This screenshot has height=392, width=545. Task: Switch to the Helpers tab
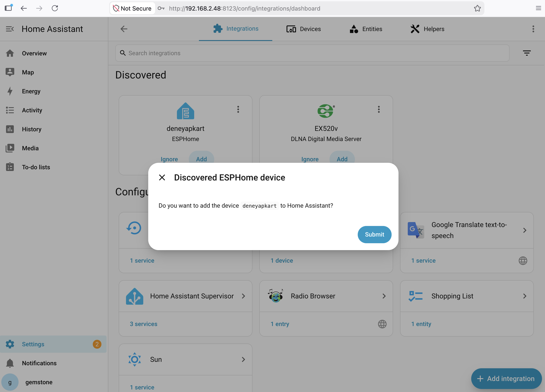pos(427,29)
